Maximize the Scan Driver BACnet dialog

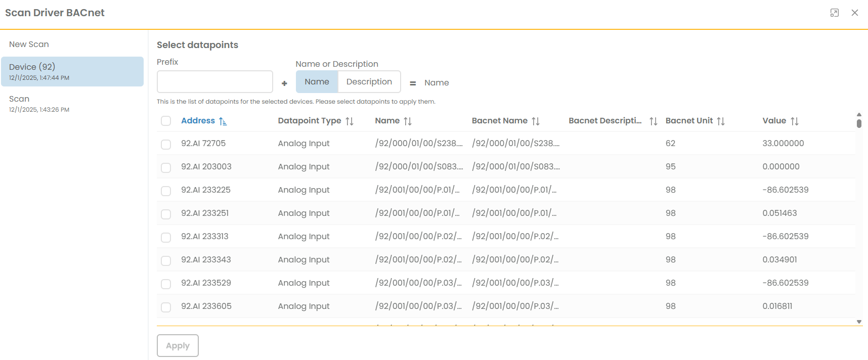[x=835, y=13]
